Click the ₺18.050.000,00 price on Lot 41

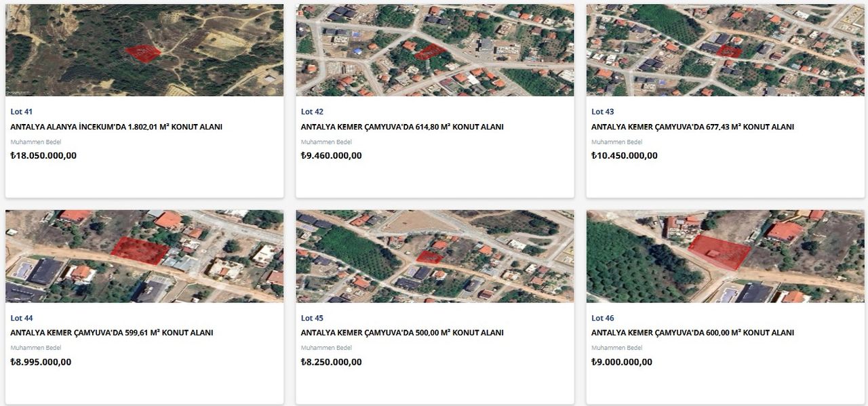(43, 155)
